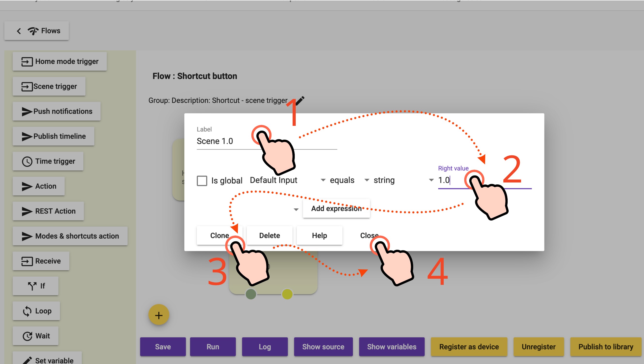Image resolution: width=644 pixels, height=364 pixels.
Task: Add a Loop node
Action: [36, 311]
